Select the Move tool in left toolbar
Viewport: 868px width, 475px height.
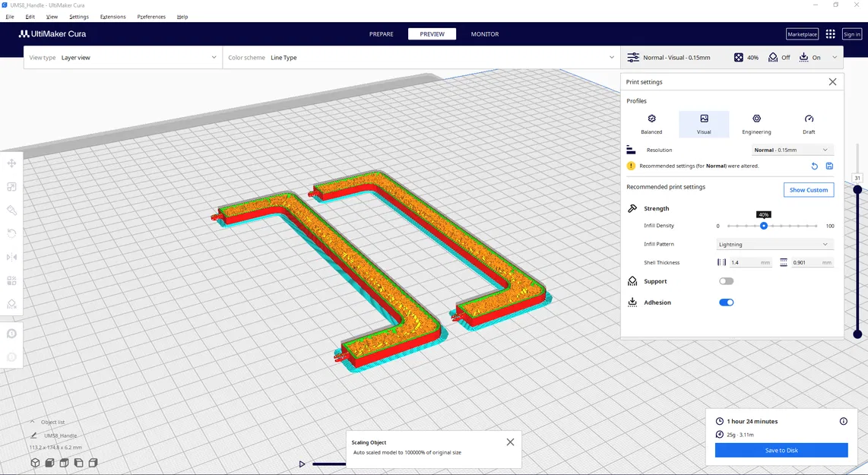pyautogui.click(x=11, y=163)
